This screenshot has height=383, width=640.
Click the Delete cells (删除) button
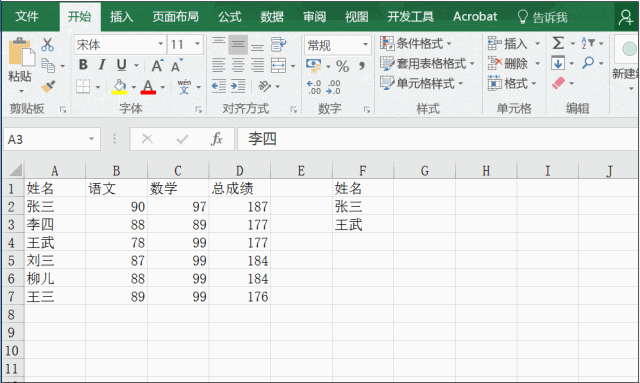[508, 63]
